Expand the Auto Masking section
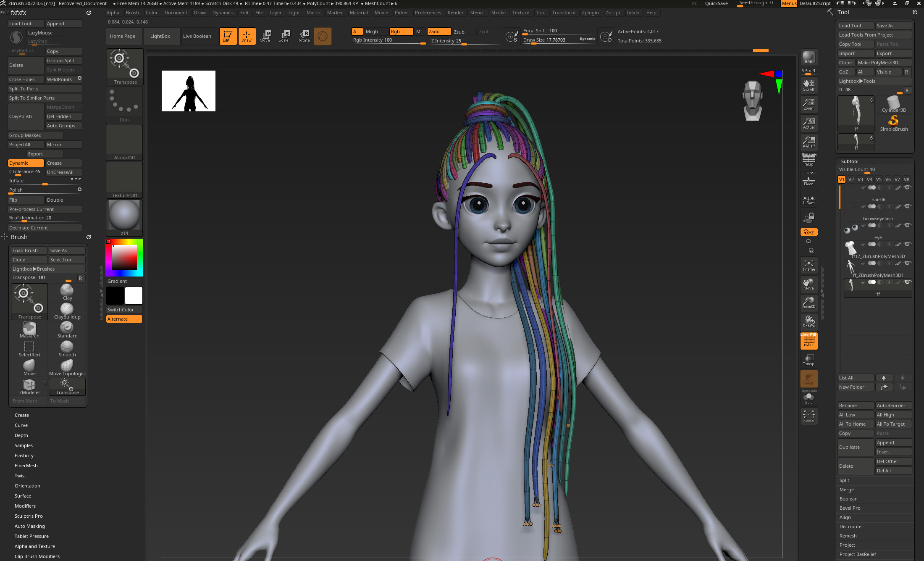The height and width of the screenshot is (561, 924). pos(30,526)
